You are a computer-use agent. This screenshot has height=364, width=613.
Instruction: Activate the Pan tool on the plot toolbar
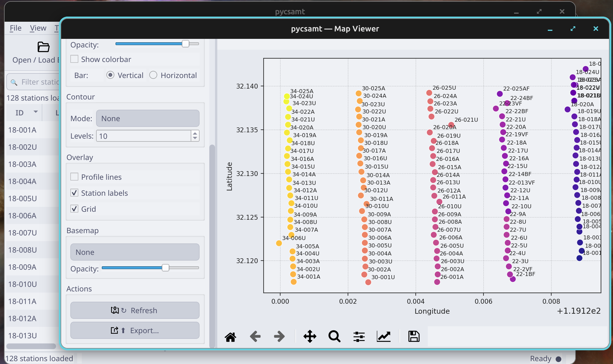tap(310, 337)
